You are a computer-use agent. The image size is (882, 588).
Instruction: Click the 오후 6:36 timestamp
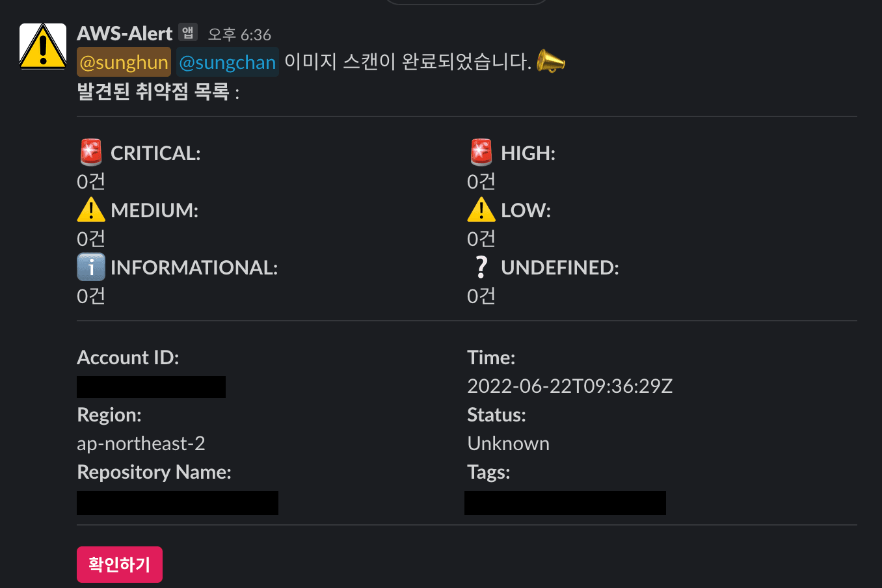tap(239, 35)
